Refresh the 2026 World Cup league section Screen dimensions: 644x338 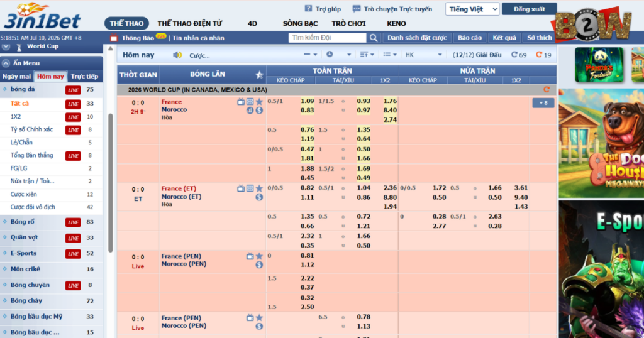547,89
